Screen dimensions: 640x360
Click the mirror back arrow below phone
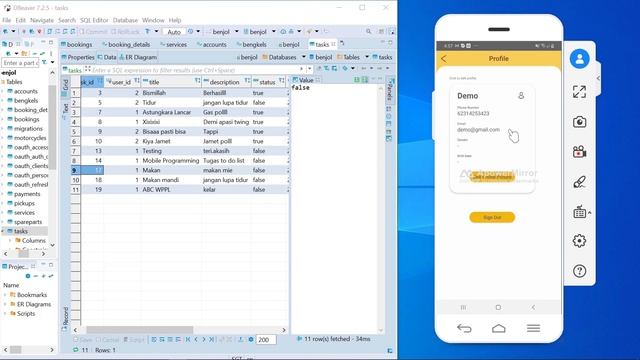(464, 328)
